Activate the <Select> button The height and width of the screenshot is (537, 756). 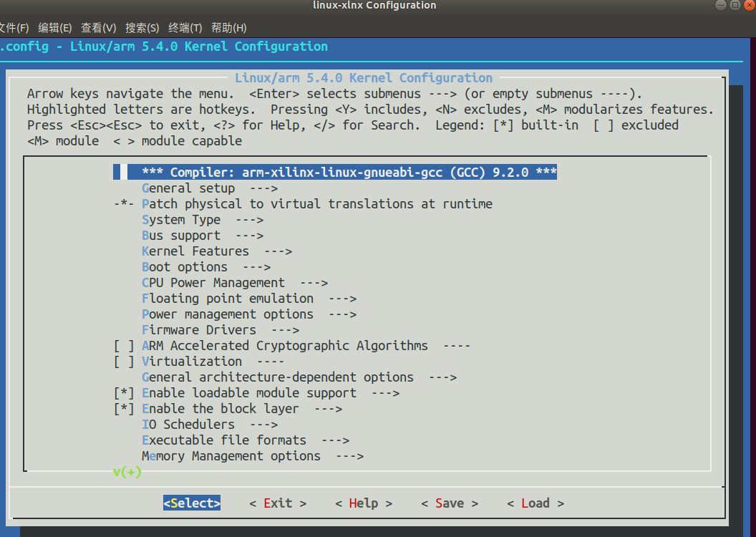[191, 503]
